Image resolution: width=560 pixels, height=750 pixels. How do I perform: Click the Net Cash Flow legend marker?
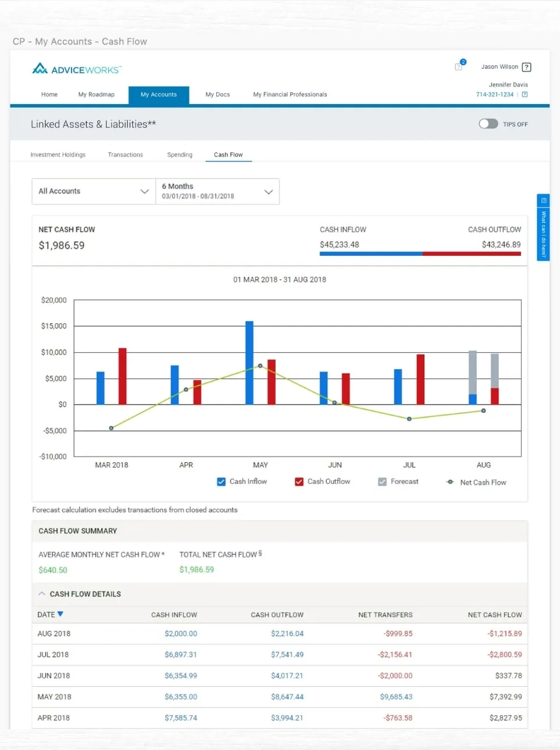pyautogui.click(x=450, y=482)
